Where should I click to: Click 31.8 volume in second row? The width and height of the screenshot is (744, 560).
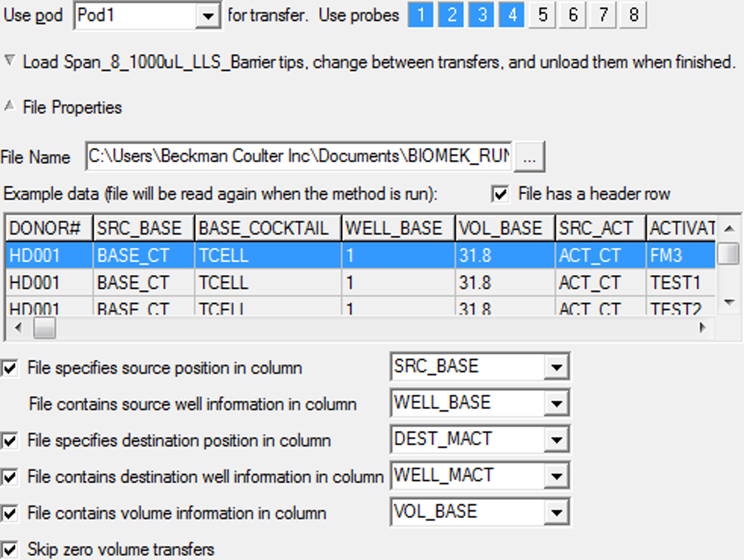pos(505,282)
